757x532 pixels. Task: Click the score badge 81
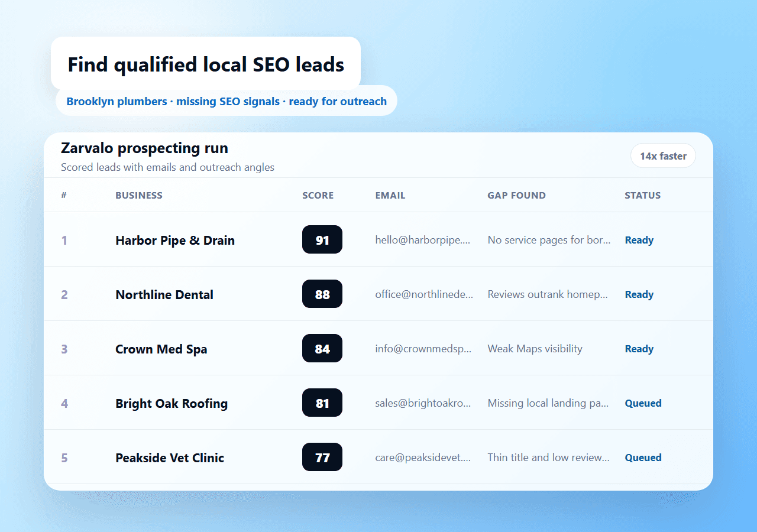[x=322, y=403]
